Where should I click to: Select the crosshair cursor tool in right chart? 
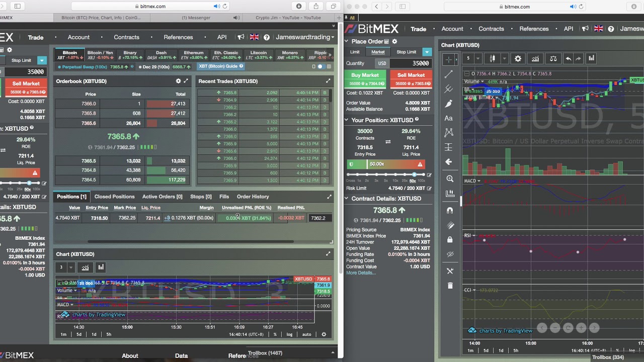pyautogui.click(x=449, y=59)
